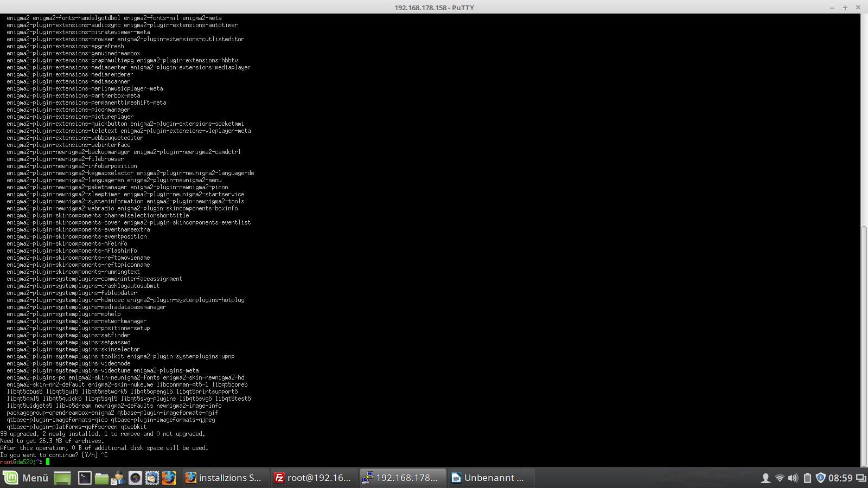Switch to the 'installzions S...' Firefox window
Screen dimensions: 868x488
point(225,478)
